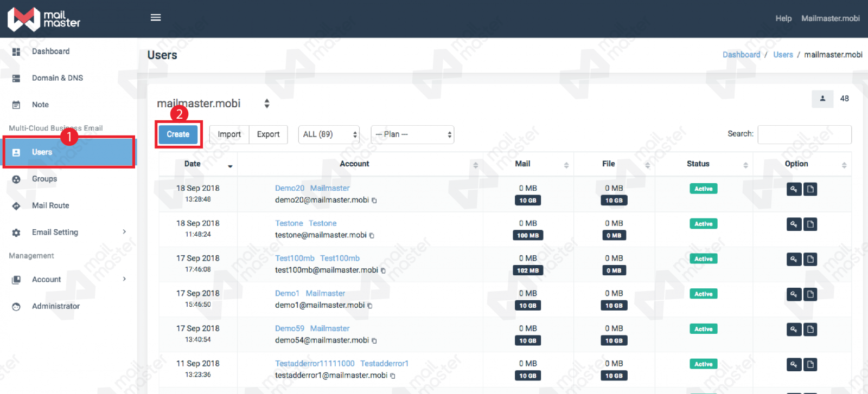
Task: Open the Help link in header
Action: pyautogui.click(x=783, y=18)
